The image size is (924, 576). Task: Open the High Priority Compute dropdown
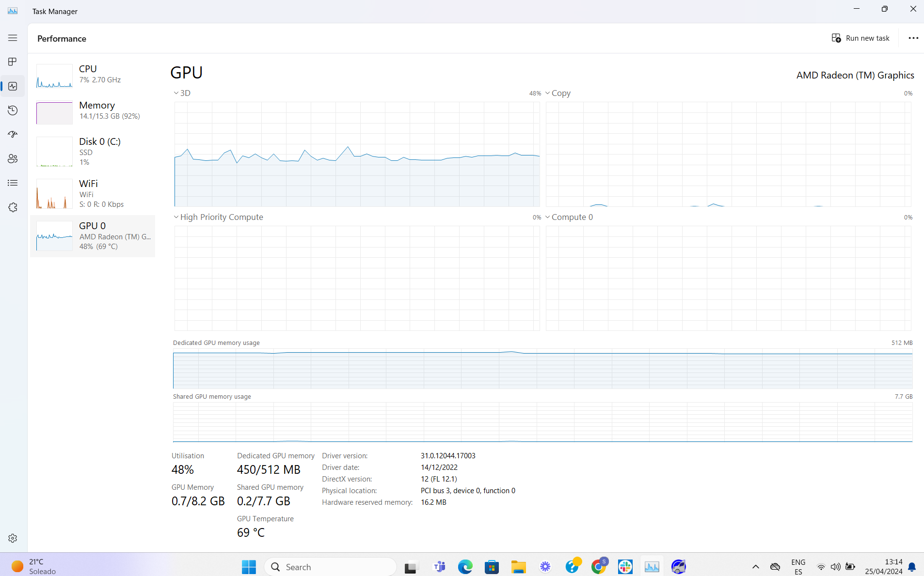[219, 217]
